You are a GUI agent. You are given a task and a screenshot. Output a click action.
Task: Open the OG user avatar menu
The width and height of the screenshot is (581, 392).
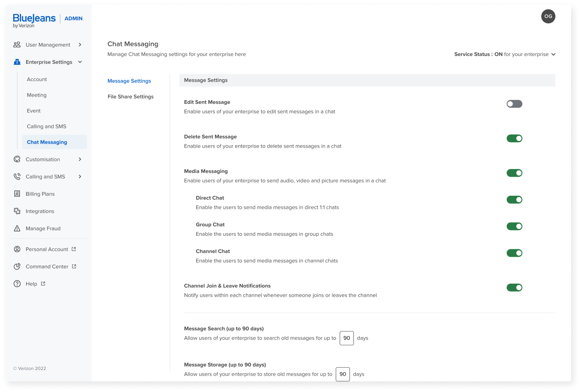tap(548, 16)
